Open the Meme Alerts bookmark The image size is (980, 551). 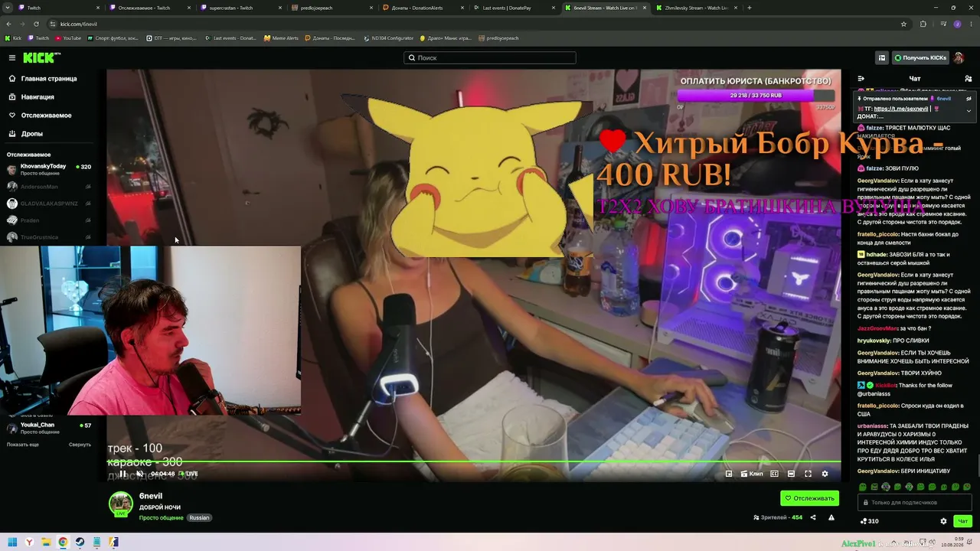click(x=281, y=38)
